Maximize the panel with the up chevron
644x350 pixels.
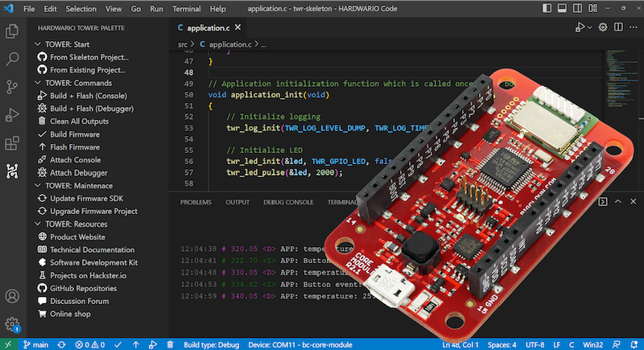pyautogui.click(x=617, y=201)
